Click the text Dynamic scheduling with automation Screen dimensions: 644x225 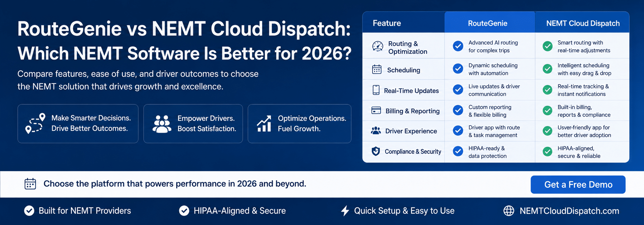point(493,69)
